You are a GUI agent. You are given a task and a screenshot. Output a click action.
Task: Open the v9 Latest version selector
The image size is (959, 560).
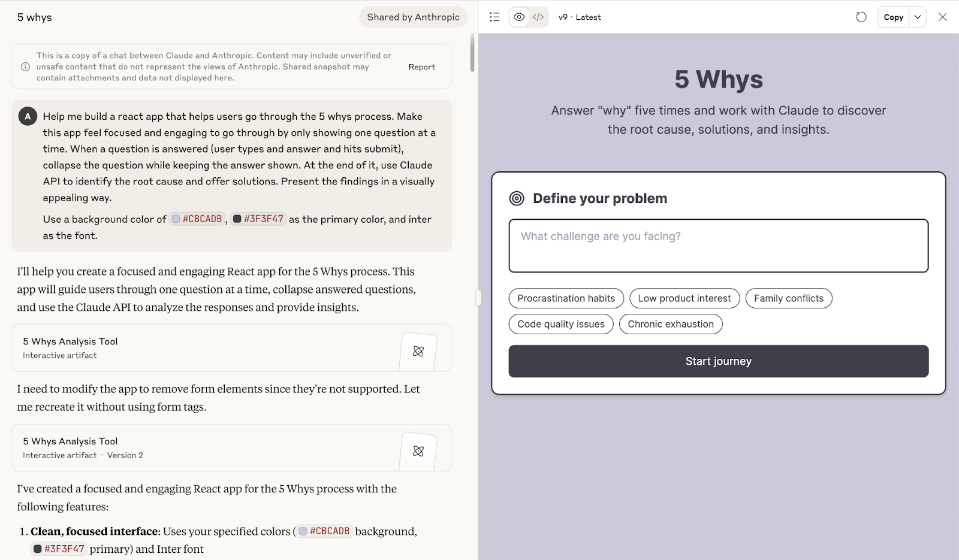579,17
